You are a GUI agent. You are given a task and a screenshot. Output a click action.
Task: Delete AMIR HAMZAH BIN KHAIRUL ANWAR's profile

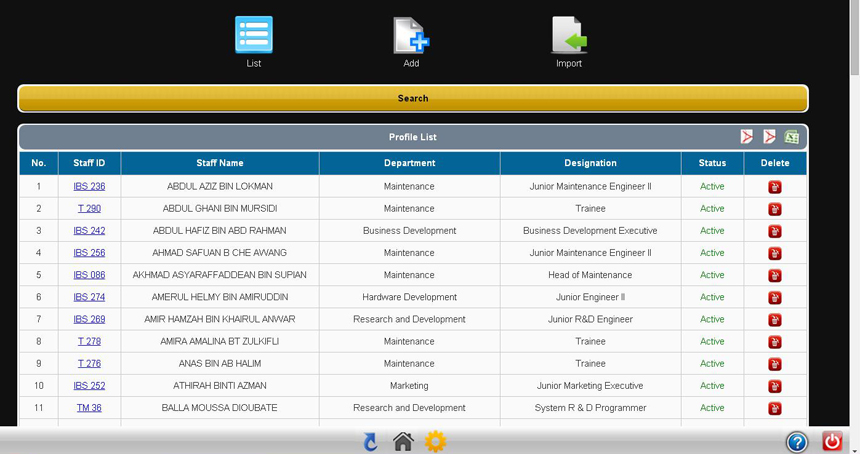coord(774,320)
